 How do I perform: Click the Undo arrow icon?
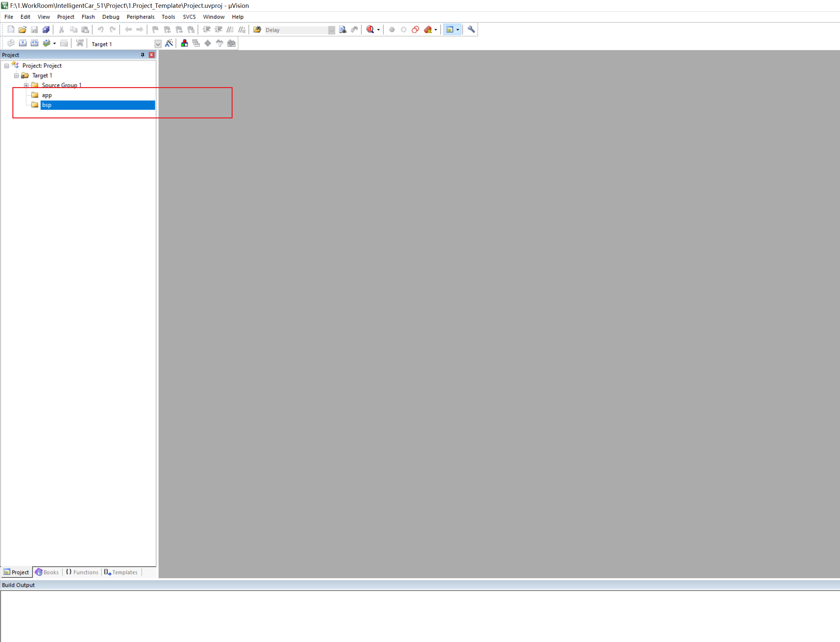click(x=100, y=29)
